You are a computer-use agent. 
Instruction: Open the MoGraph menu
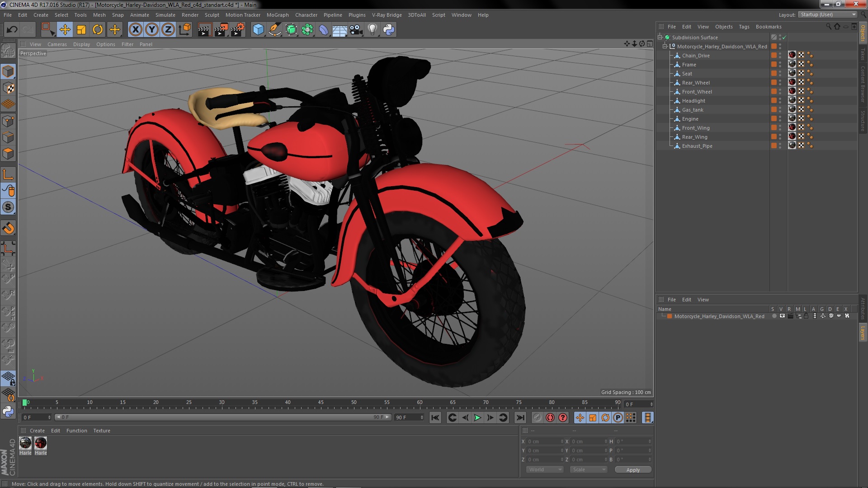click(278, 15)
